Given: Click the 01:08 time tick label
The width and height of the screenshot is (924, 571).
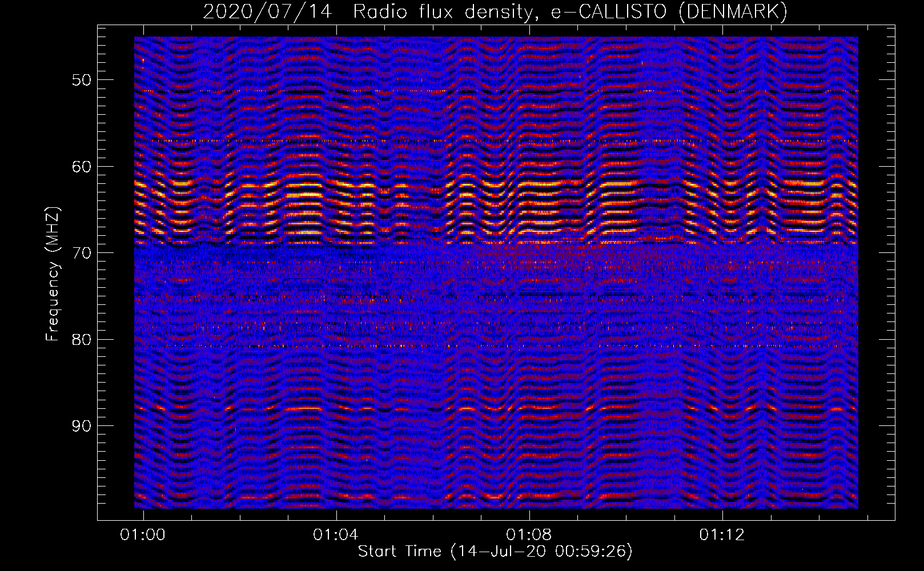Looking at the screenshot, I should 529,534.
